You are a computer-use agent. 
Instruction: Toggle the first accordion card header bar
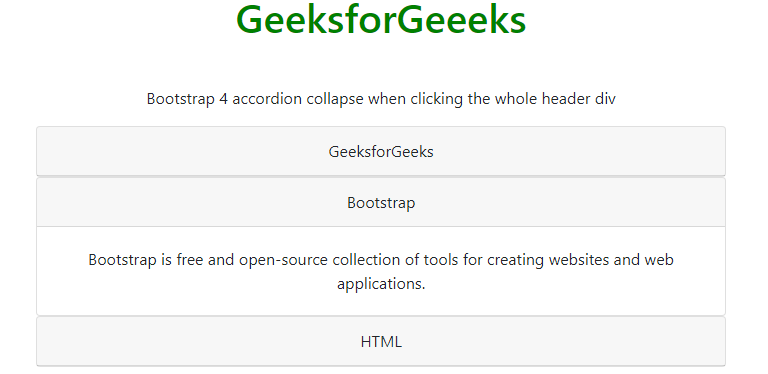tap(381, 151)
